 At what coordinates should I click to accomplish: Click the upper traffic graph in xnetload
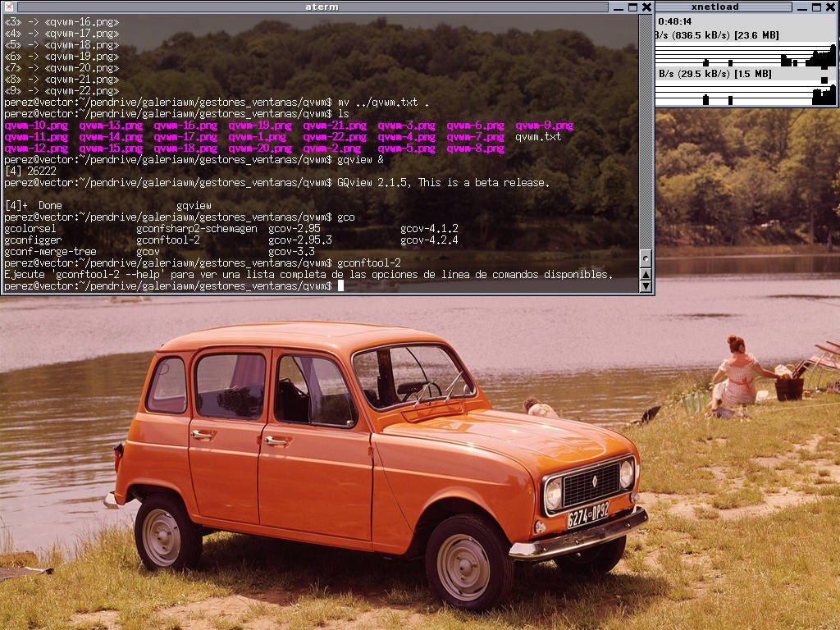tap(746, 55)
